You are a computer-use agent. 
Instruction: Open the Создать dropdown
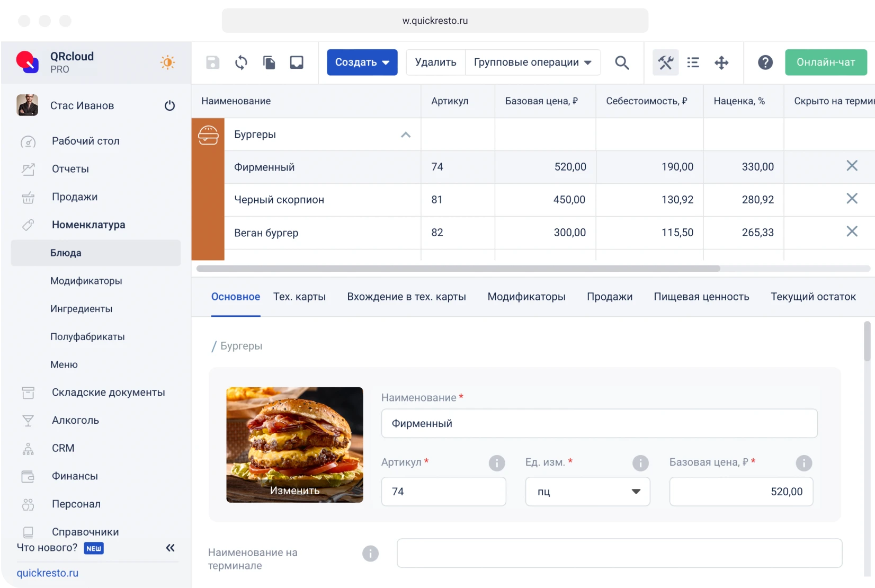coord(362,62)
